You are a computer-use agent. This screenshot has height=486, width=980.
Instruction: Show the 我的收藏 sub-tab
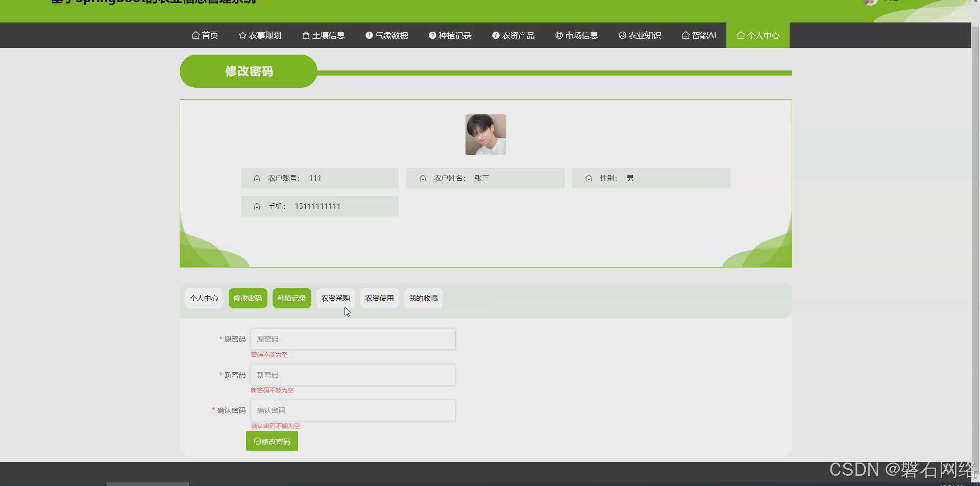click(424, 298)
